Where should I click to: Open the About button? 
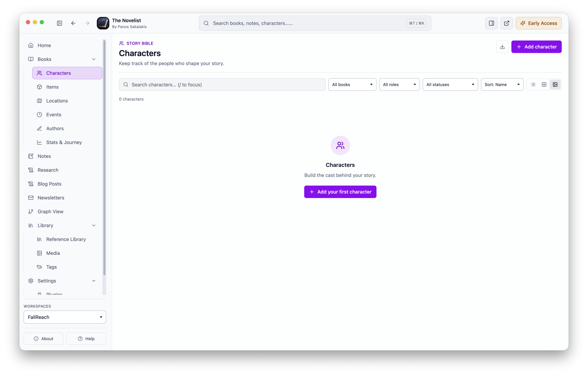tap(43, 339)
